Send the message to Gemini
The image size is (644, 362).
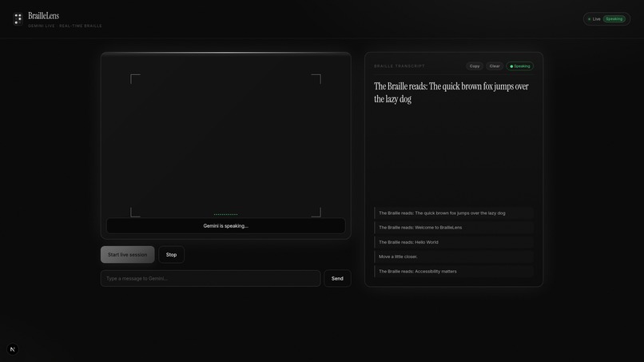click(x=337, y=279)
